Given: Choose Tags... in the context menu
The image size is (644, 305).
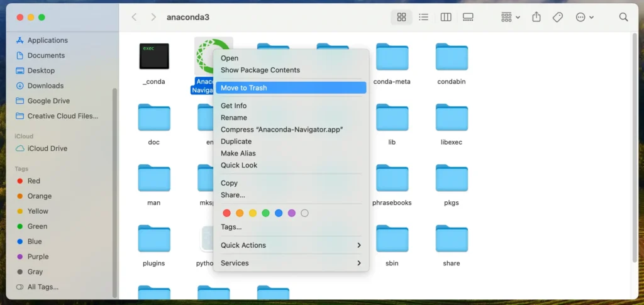Looking at the screenshot, I should [x=291, y=227].
